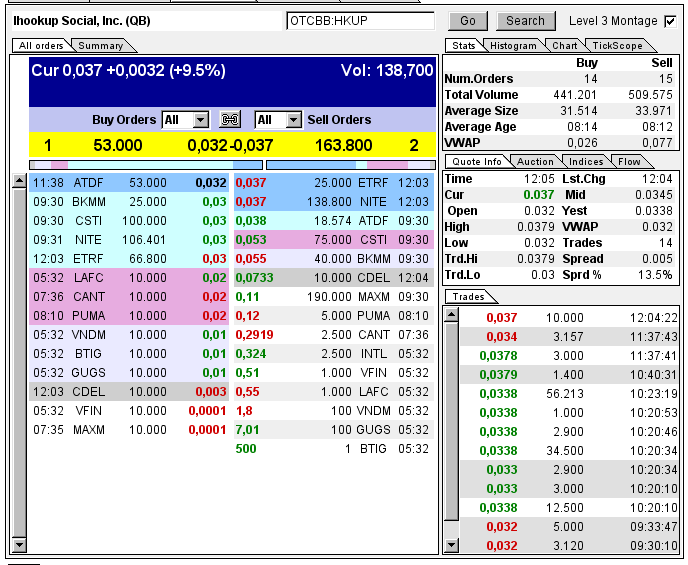Click the Search button
This screenshot has height=565, width=688.
pos(525,20)
